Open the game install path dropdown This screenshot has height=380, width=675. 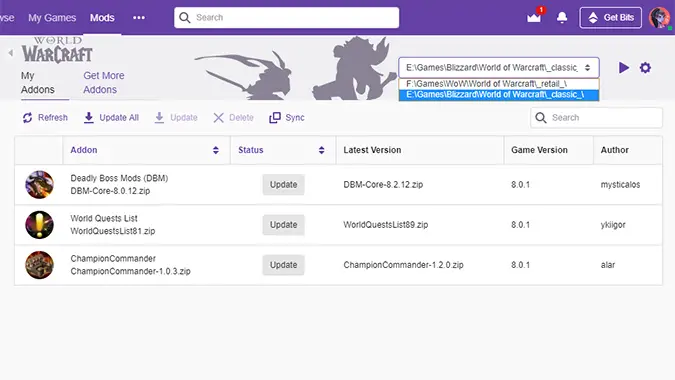pyautogui.click(x=499, y=68)
